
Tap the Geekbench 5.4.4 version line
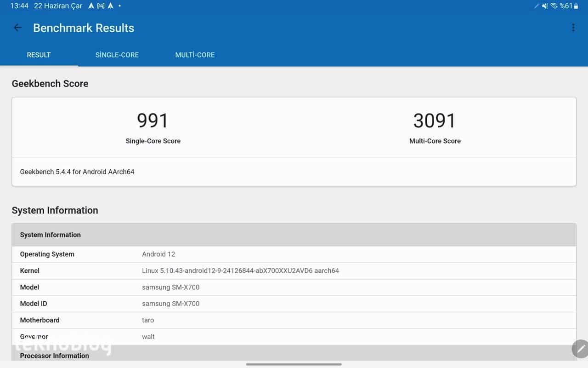pyautogui.click(x=77, y=172)
